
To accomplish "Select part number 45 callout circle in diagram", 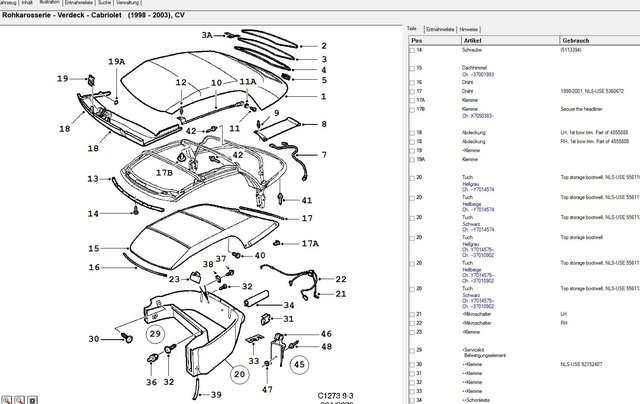I will point(299,364).
